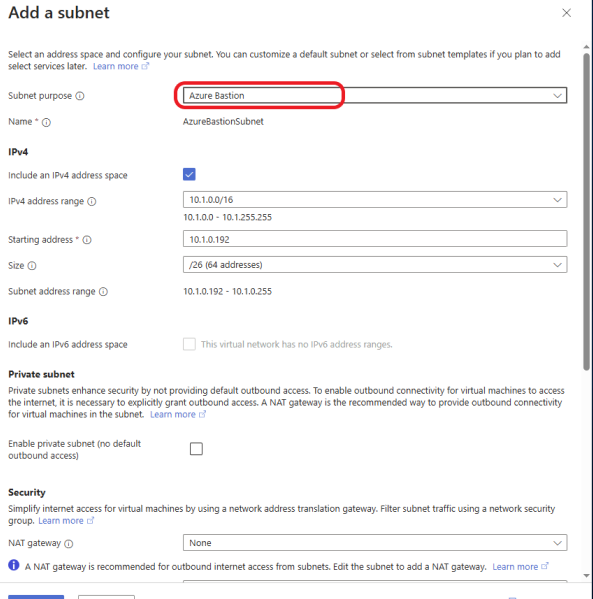
Task: Open the Subnet purpose dropdown
Action: coord(375,96)
